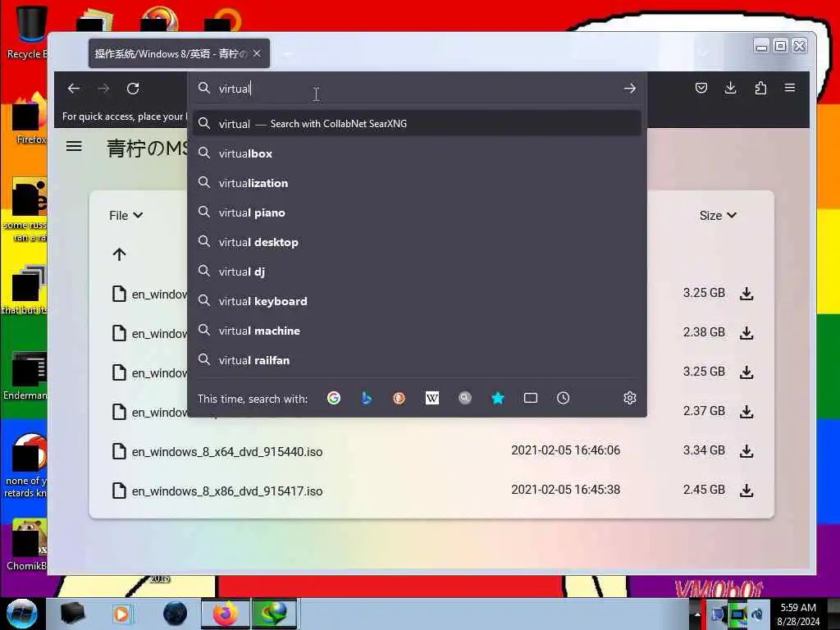Open the Firefox application menu
Screen dimensions: 840x630
click(x=790, y=88)
